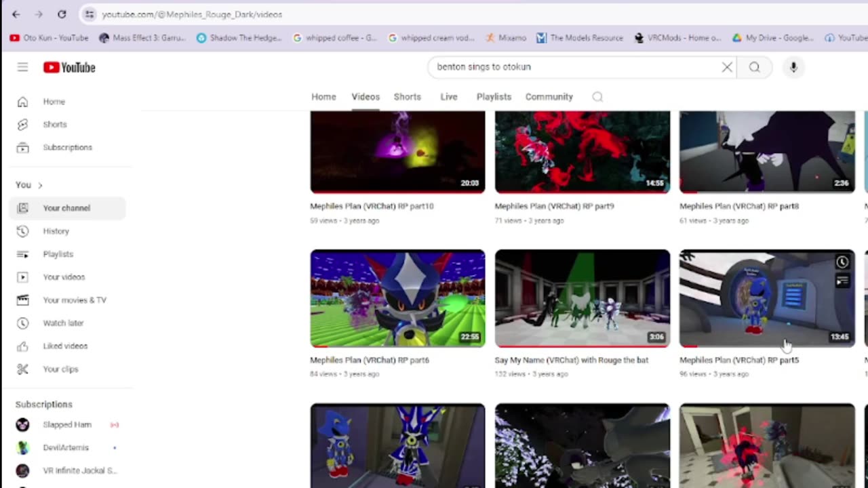Click title 'Mephiles Plan (VRChat) RP part6'

[370, 361]
